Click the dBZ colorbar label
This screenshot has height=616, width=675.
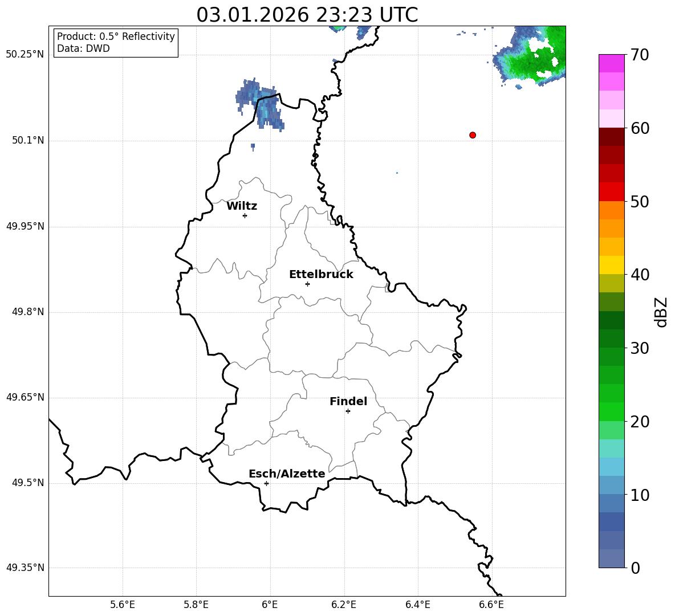point(662,312)
